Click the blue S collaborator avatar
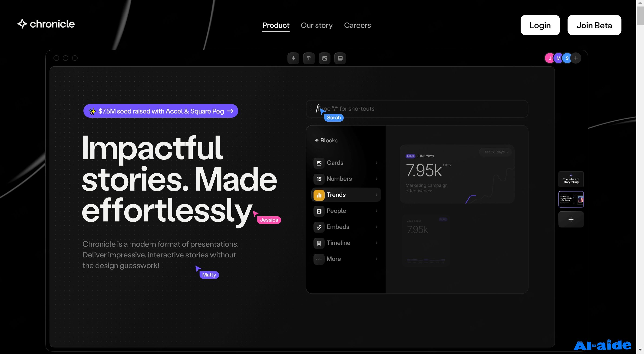Image resolution: width=644 pixels, height=354 pixels. tap(567, 58)
